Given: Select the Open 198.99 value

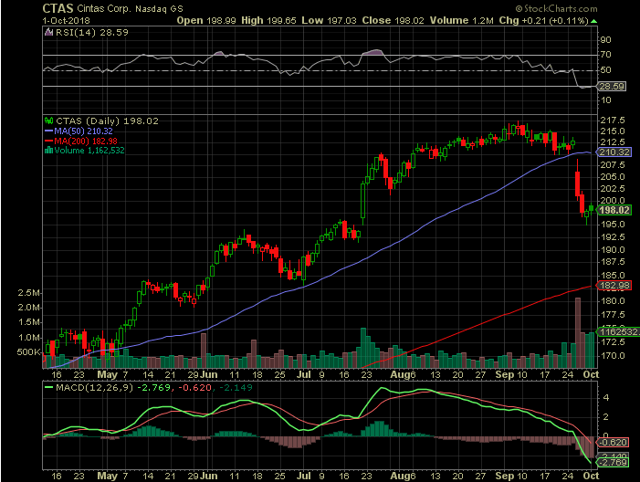Looking at the screenshot, I should point(206,20).
